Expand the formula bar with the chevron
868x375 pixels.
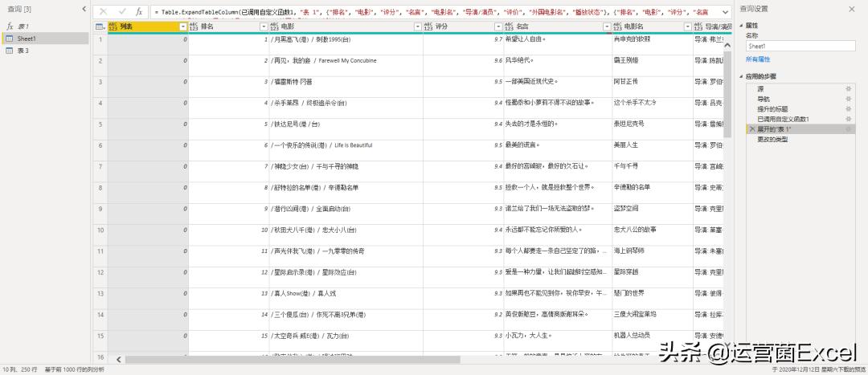(725, 11)
